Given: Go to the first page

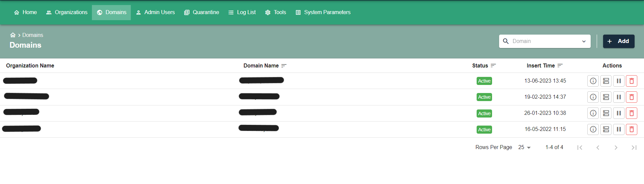Looking at the screenshot, I should point(580,147).
